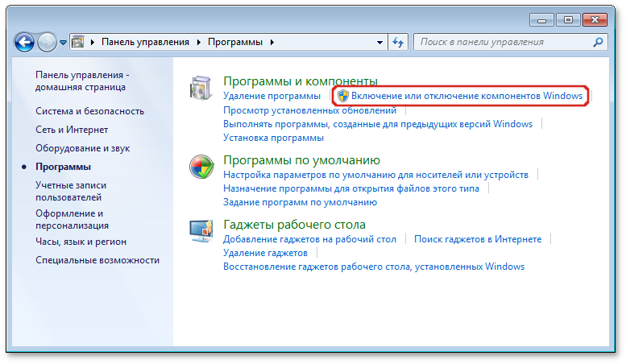The width and height of the screenshot is (626, 364).
Task: Maximize the Control Panel window
Action: (568, 19)
